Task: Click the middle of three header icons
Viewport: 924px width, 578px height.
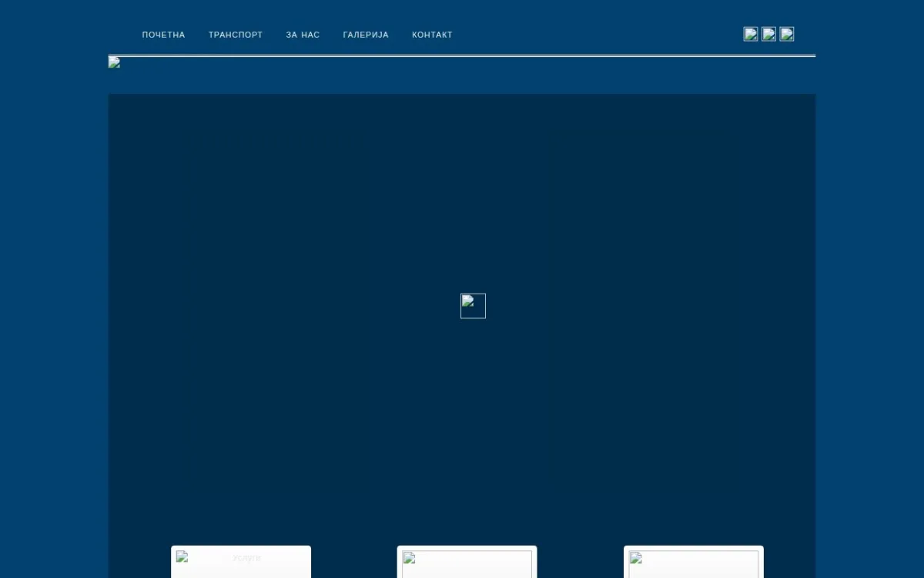Action: [768, 34]
